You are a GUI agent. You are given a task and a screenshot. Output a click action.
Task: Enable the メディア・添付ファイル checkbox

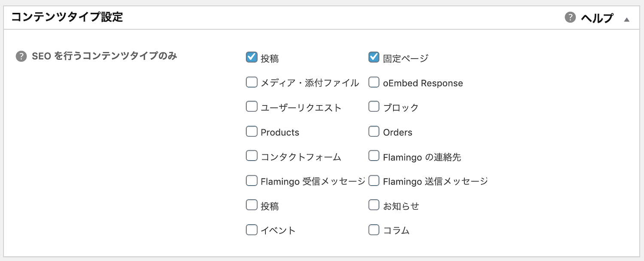point(252,82)
